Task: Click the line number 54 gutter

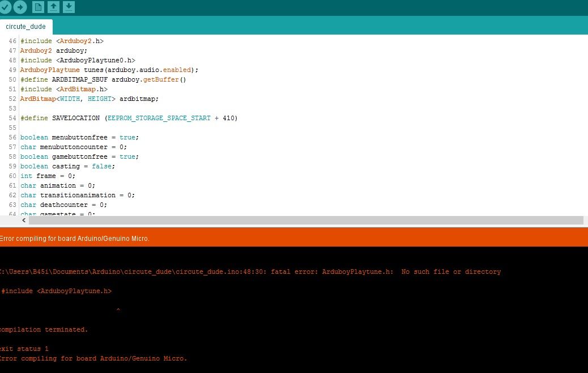Action: [12, 118]
